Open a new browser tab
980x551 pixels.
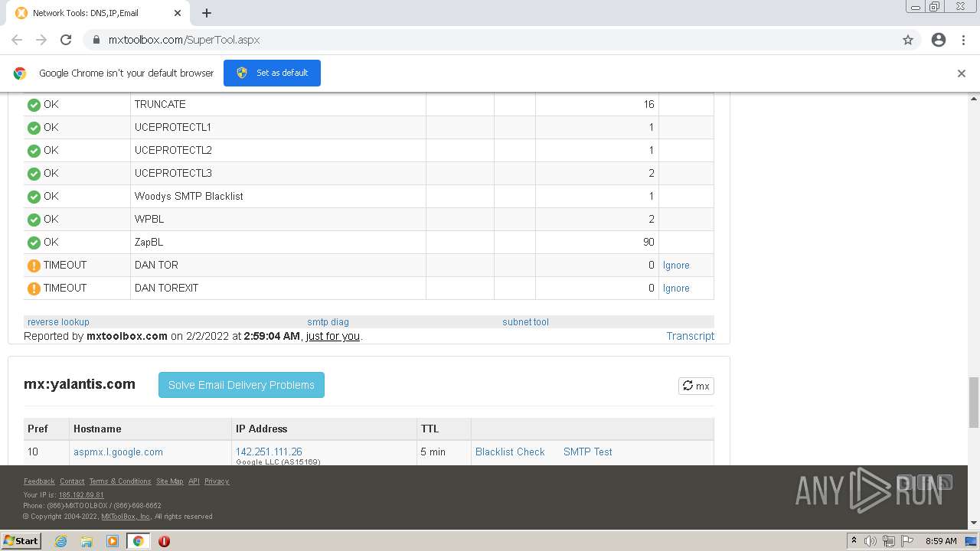click(207, 13)
